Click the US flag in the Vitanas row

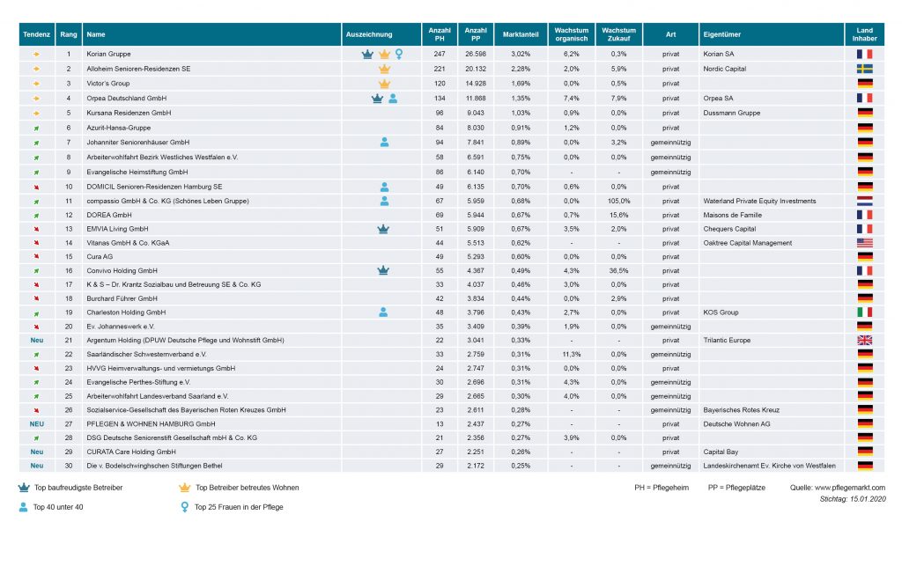click(864, 243)
